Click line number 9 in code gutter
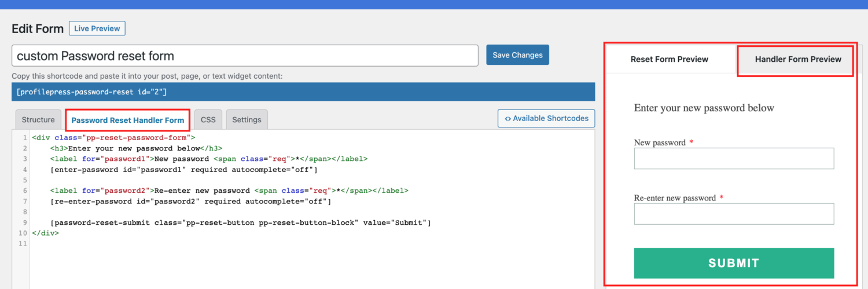The width and height of the screenshot is (868, 289). click(x=25, y=222)
